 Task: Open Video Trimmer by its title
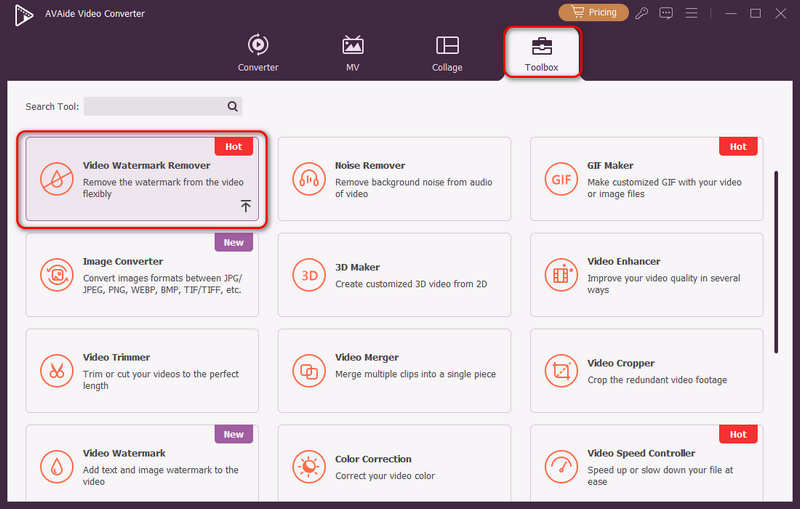coord(116,357)
